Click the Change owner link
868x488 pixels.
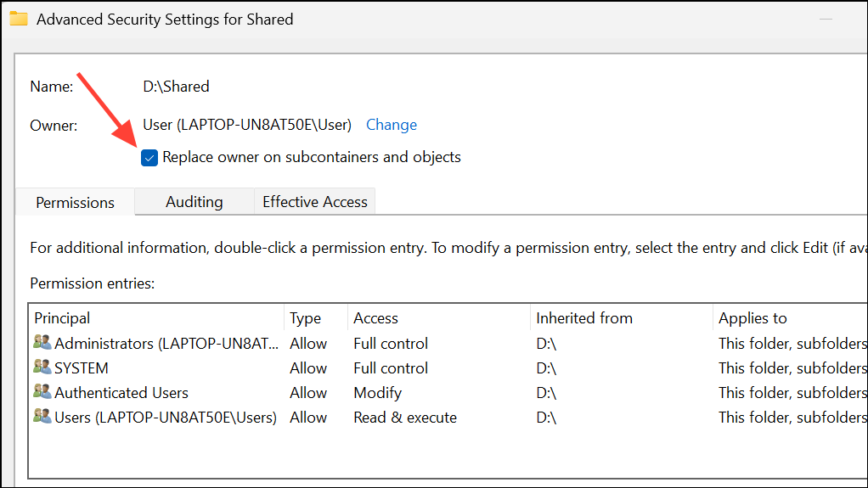click(392, 125)
